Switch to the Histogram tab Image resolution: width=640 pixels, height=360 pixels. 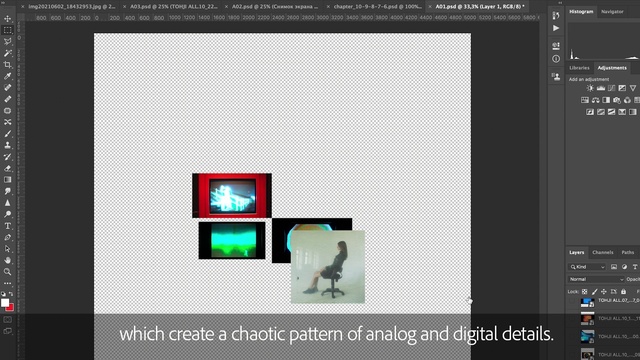tap(581, 11)
